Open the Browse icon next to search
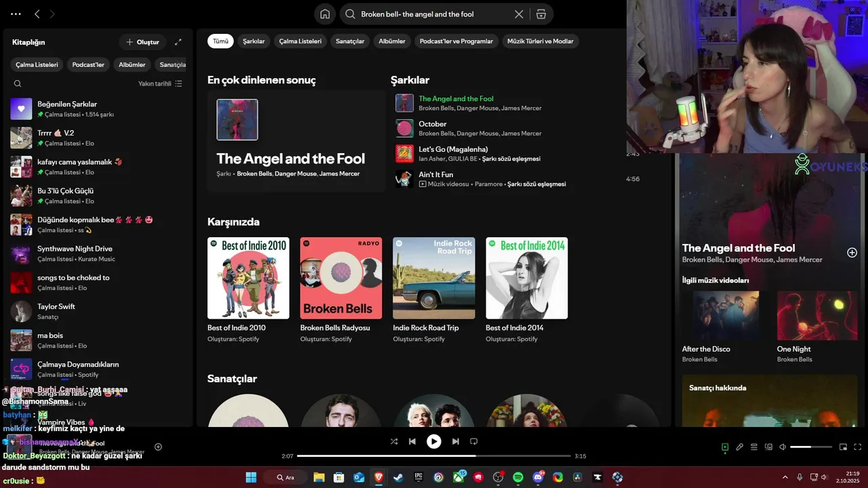The height and width of the screenshot is (488, 868). tap(540, 14)
